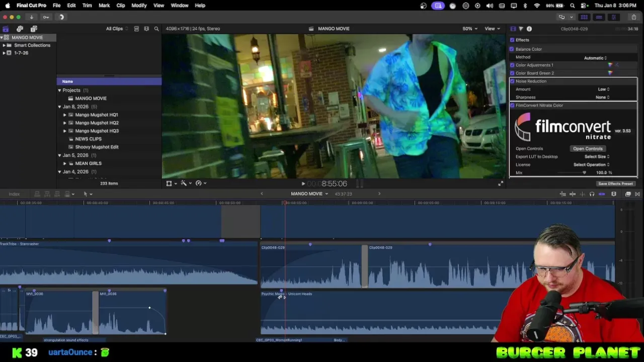
Task: Toggle audio skimming headphones icon
Action: pyautogui.click(x=592, y=194)
